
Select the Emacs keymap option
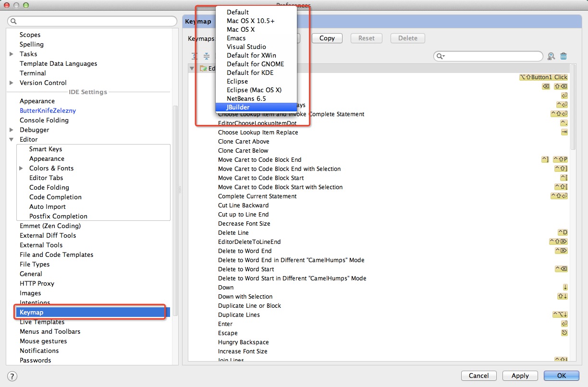click(256, 38)
